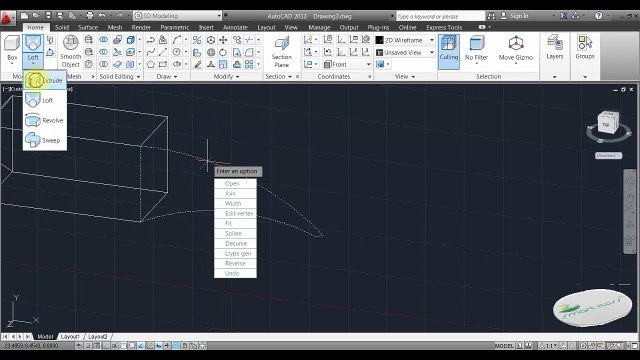Click the Sign In link
Image resolution: width=640 pixels, height=360 pixels.
519,16
